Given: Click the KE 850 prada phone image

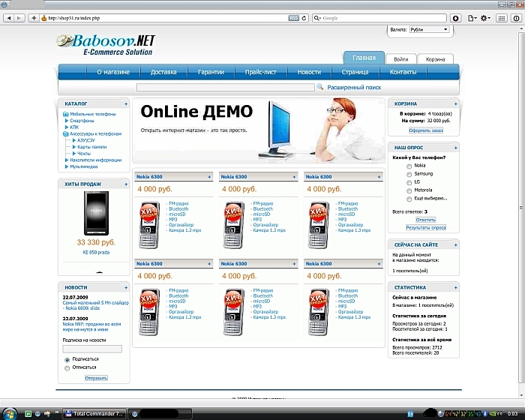Looking at the screenshot, I should [x=96, y=213].
